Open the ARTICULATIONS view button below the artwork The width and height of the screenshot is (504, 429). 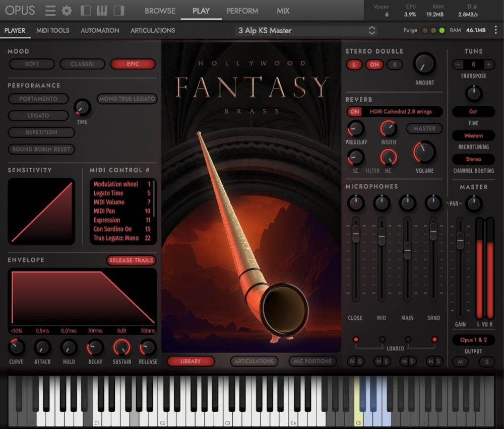click(254, 362)
